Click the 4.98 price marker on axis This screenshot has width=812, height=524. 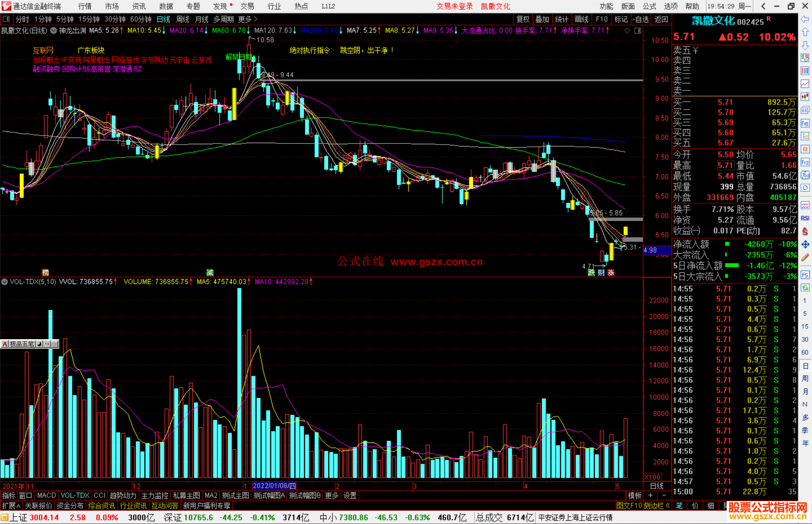click(x=657, y=250)
